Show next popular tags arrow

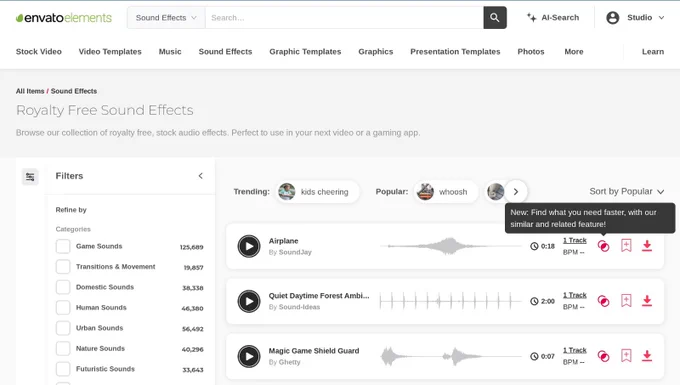pyautogui.click(x=516, y=192)
